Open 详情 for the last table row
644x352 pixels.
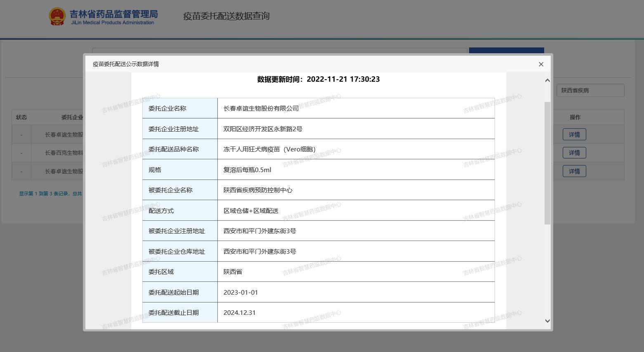(x=574, y=171)
